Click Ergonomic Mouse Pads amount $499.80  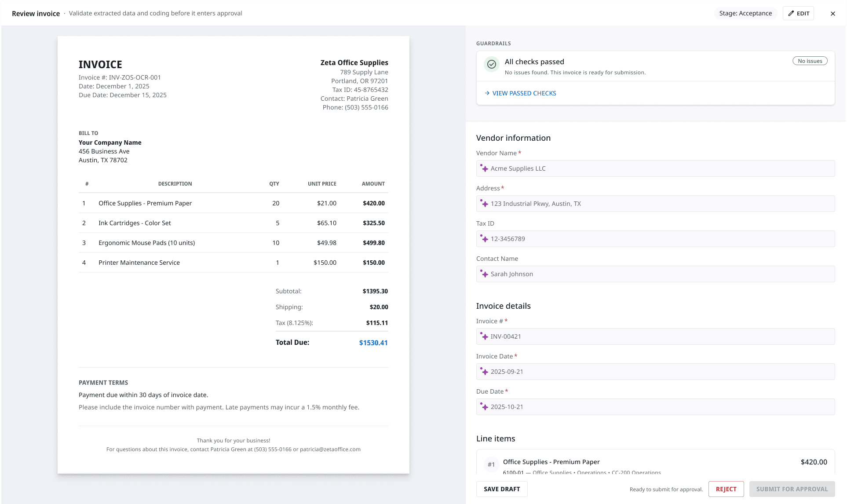(x=374, y=243)
